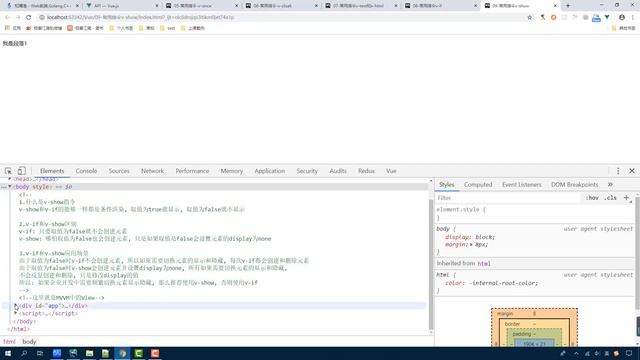This screenshot has width=640, height=360.
Task: Click the element.style rule
Action: 461,209
